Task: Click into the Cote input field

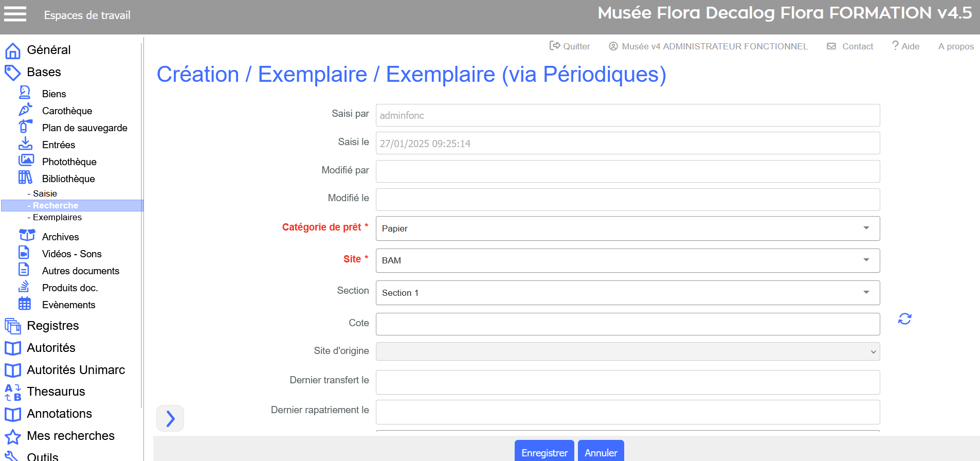Action: point(627,324)
